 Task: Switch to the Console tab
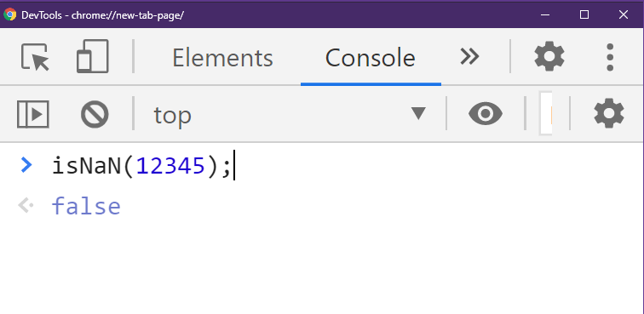(371, 58)
